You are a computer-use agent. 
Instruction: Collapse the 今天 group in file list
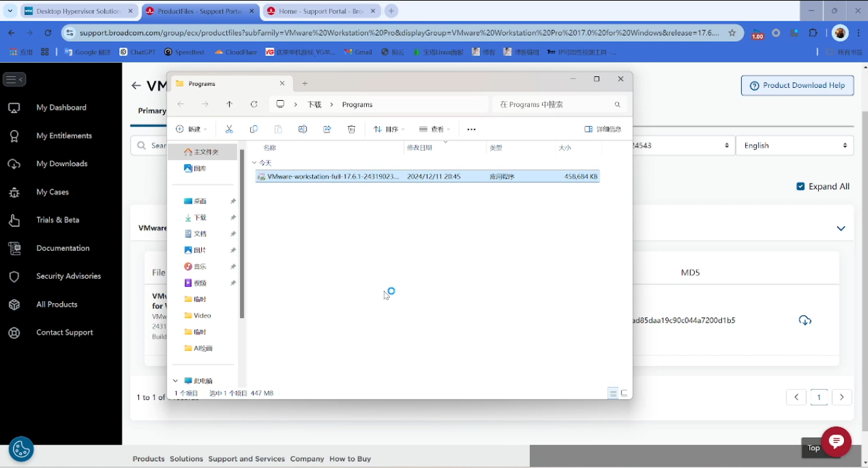coord(254,163)
